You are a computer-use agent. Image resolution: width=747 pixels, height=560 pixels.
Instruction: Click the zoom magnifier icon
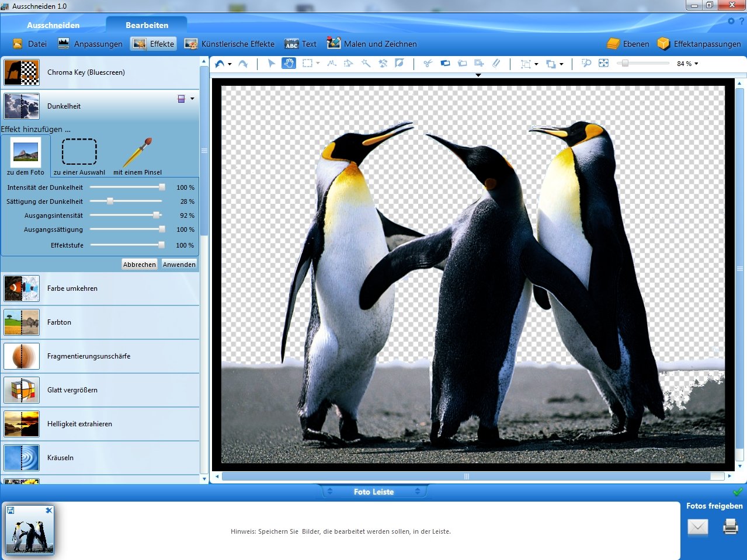point(586,63)
